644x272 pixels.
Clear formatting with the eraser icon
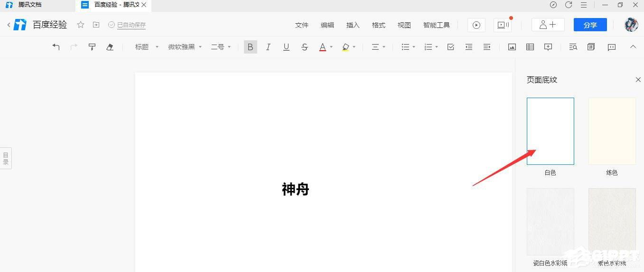(x=110, y=47)
